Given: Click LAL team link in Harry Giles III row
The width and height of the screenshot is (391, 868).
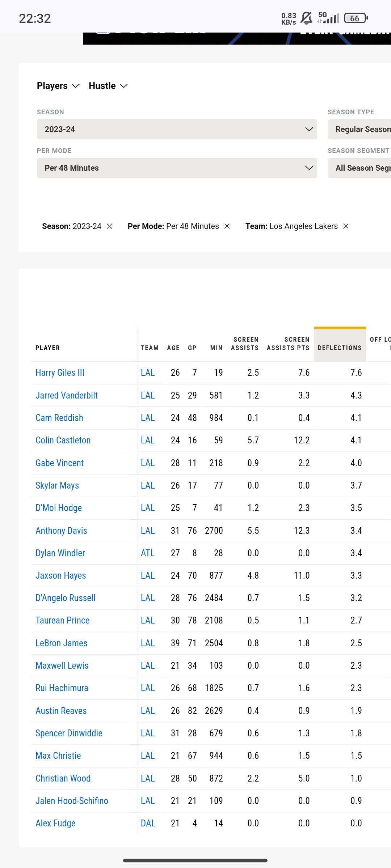Looking at the screenshot, I should click(148, 373).
